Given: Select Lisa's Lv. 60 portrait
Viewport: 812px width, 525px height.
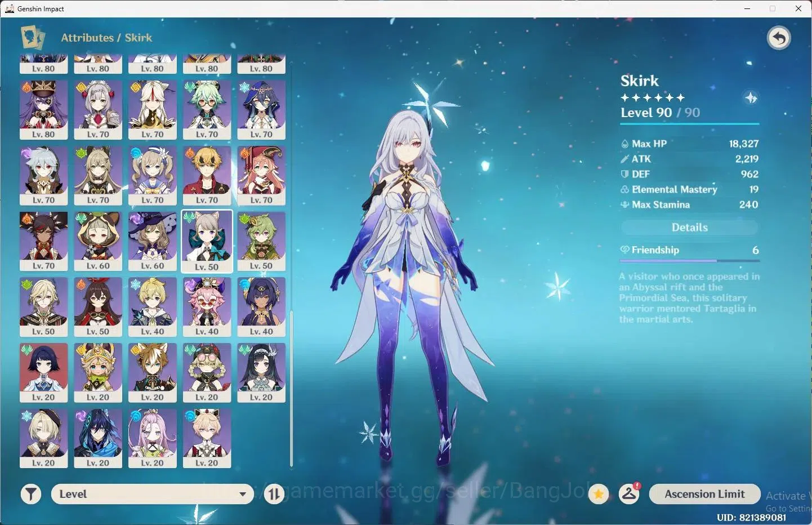Looking at the screenshot, I should [x=153, y=242].
